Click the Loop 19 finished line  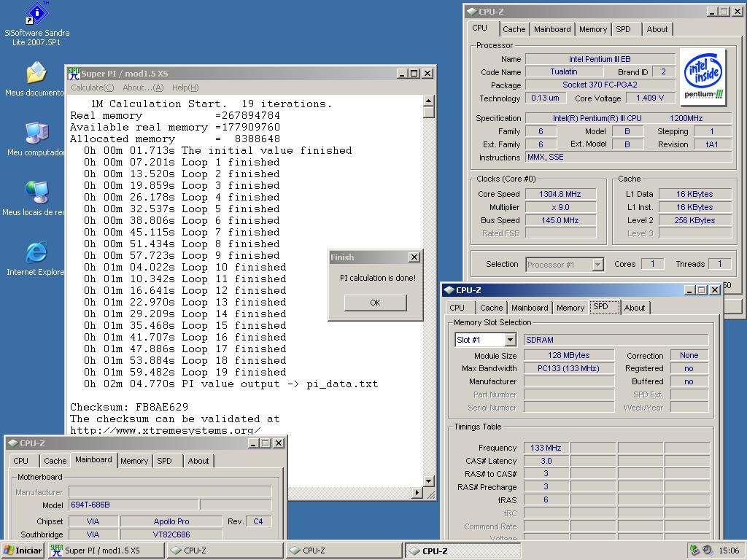pos(185,373)
